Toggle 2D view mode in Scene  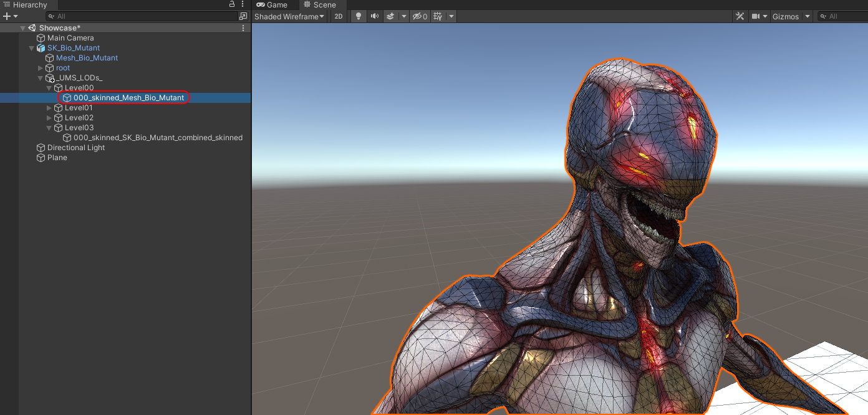339,16
